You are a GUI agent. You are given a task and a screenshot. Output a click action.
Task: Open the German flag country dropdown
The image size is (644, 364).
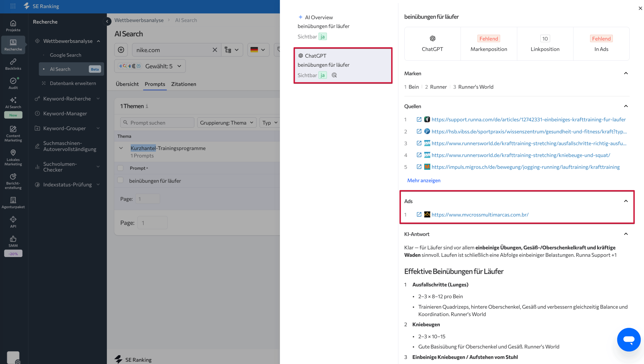pos(258,50)
